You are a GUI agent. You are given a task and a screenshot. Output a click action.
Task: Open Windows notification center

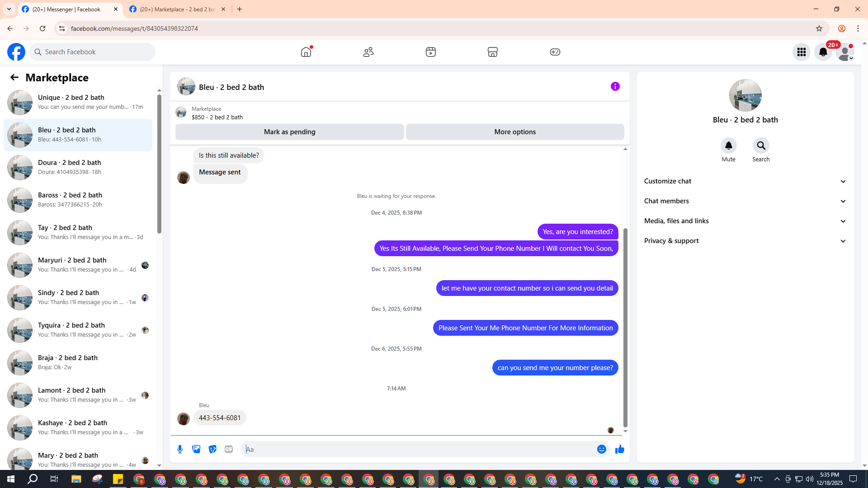[854, 479]
